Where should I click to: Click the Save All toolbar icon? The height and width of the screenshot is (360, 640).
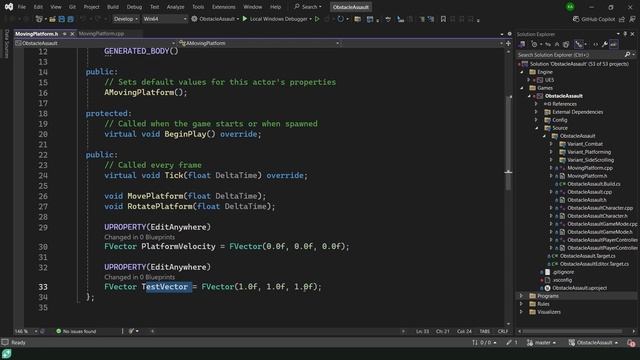(x=71, y=19)
